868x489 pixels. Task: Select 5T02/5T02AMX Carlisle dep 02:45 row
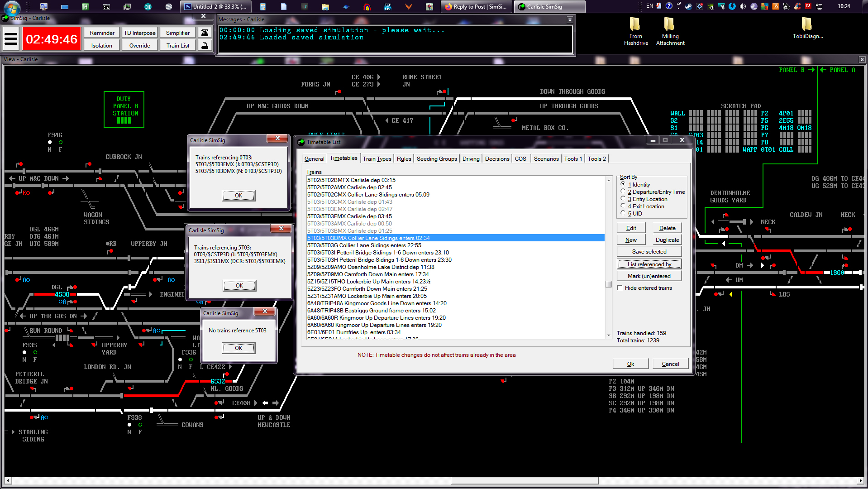[455, 187]
